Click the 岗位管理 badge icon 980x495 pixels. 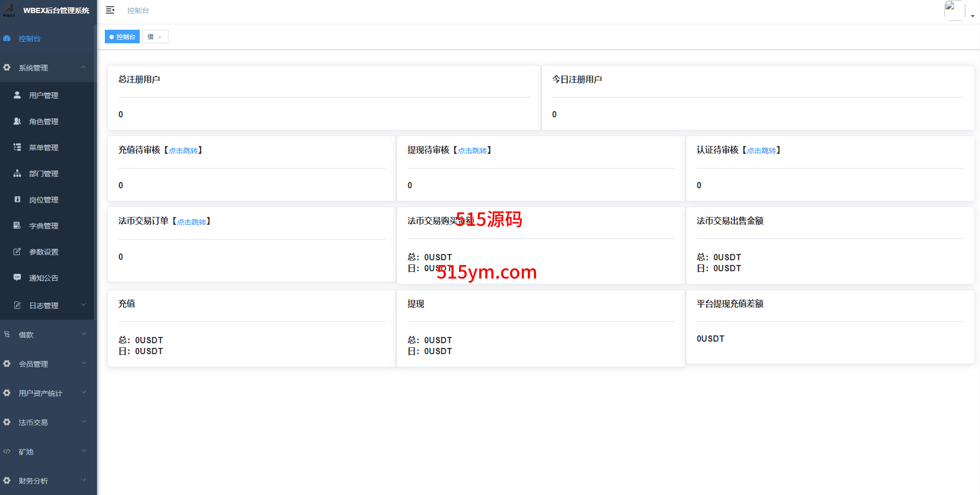(17, 199)
